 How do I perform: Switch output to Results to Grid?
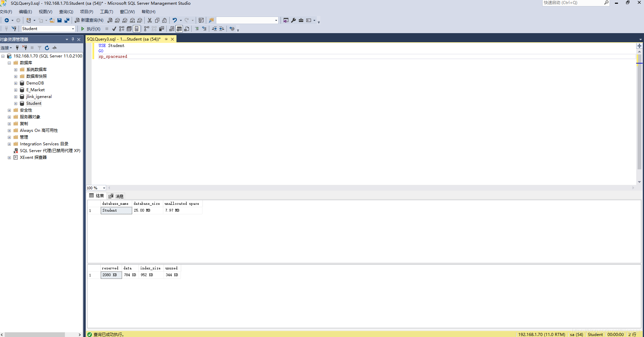pos(179,29)
